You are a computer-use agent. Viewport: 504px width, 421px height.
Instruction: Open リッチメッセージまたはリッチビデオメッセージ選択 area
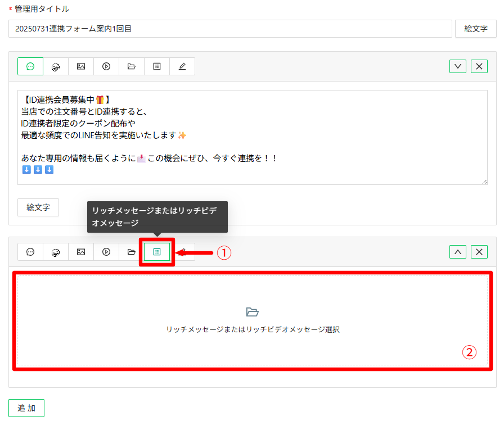[x=253, y=320]
